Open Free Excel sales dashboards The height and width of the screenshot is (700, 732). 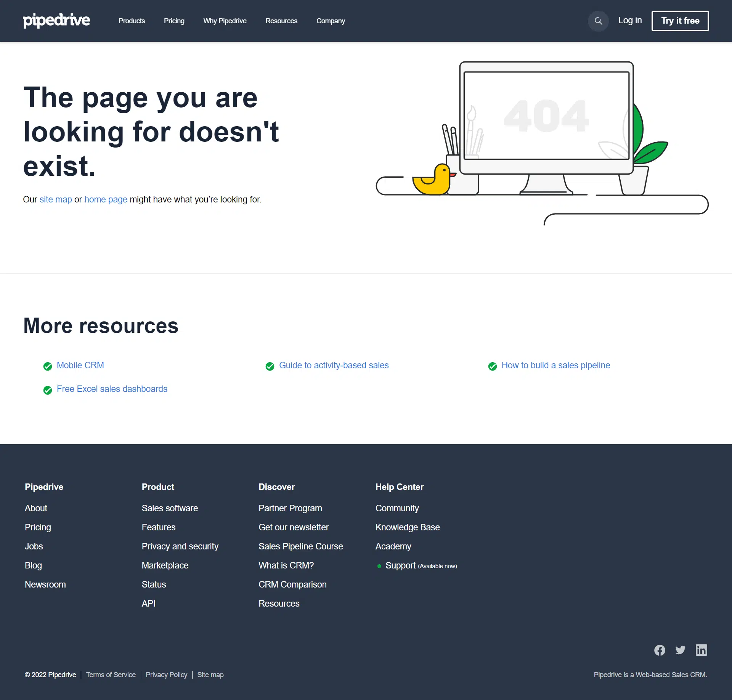tap(112, 389)
